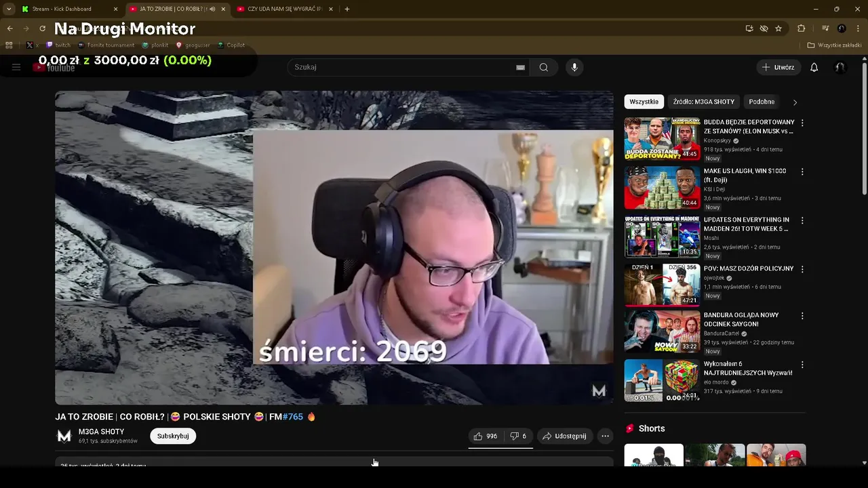Open options for BUDDA BĘDZIE DEPORTOWANY video
The height and width of the screenshot is (488, 868).
(x=802, y=123)
